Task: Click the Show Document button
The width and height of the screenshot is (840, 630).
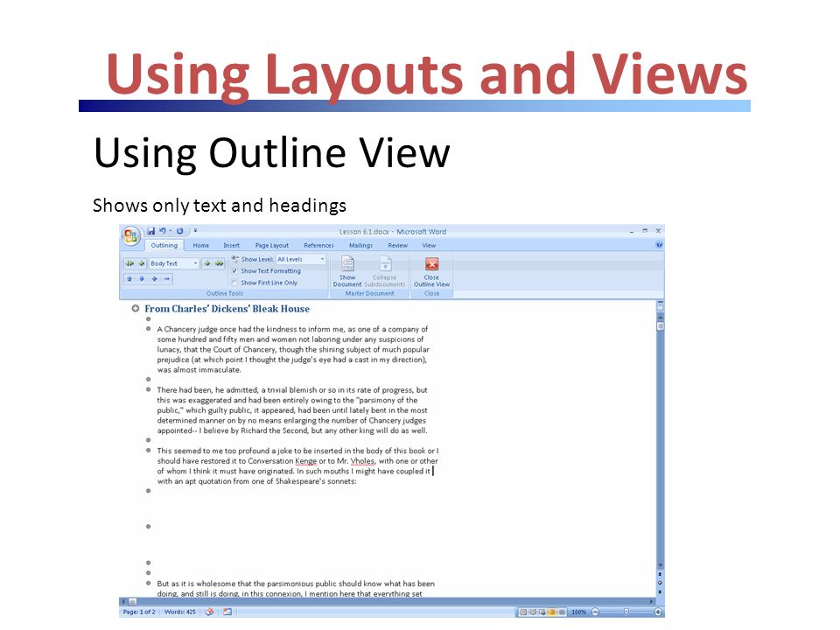Action: [x=347, y=271]
